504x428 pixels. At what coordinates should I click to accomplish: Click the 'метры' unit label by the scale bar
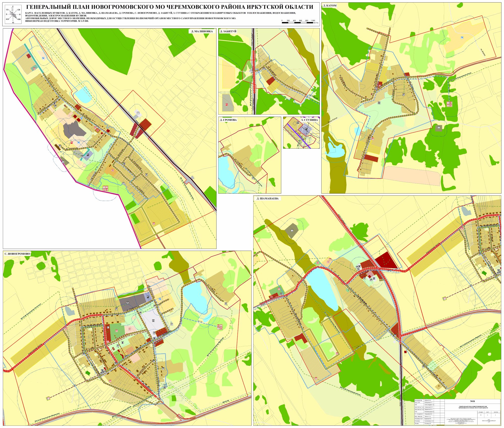(x=316, y=23)
